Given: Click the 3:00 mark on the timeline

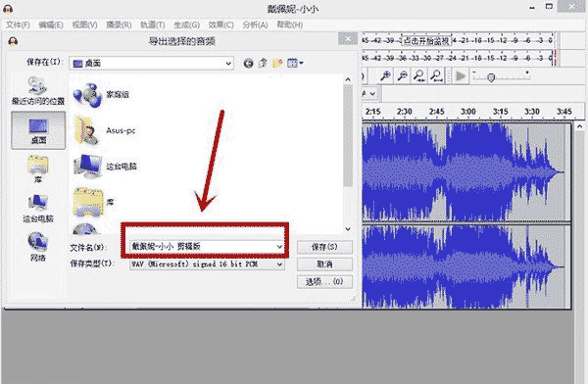Looking at the screenshot, I should click(468, 112).
